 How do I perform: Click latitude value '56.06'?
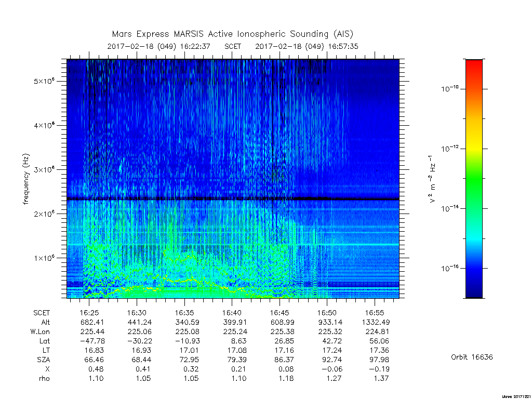point(379,341)
